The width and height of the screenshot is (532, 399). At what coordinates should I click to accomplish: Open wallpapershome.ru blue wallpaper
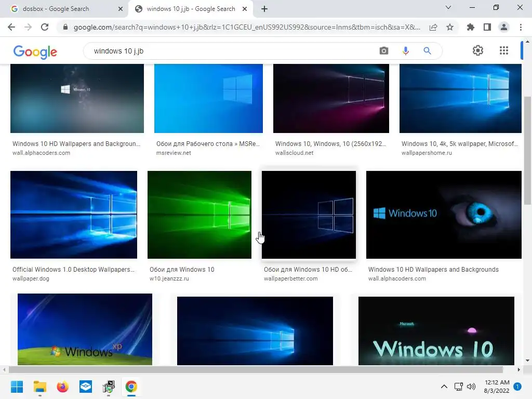pyautogui.click(x=460, y=98)
